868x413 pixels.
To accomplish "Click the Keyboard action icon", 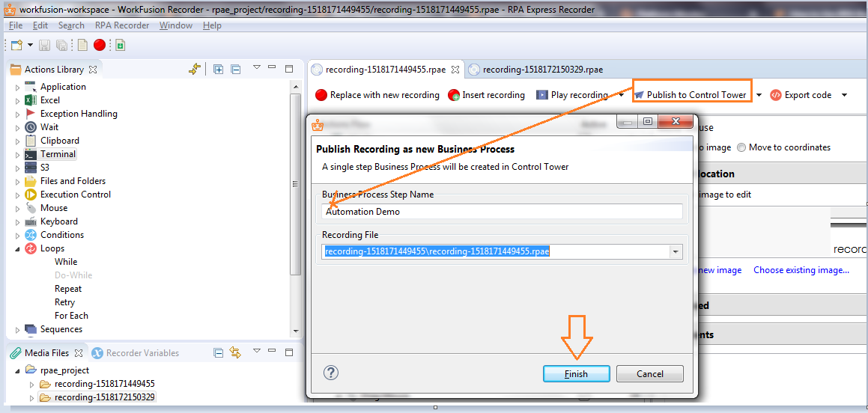I will coord(31,221).
